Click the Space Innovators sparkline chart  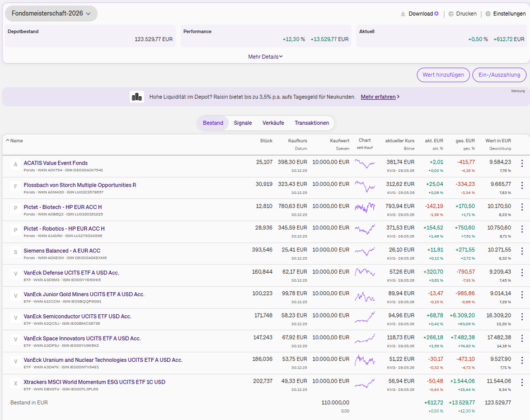click(x=365, y=339)
